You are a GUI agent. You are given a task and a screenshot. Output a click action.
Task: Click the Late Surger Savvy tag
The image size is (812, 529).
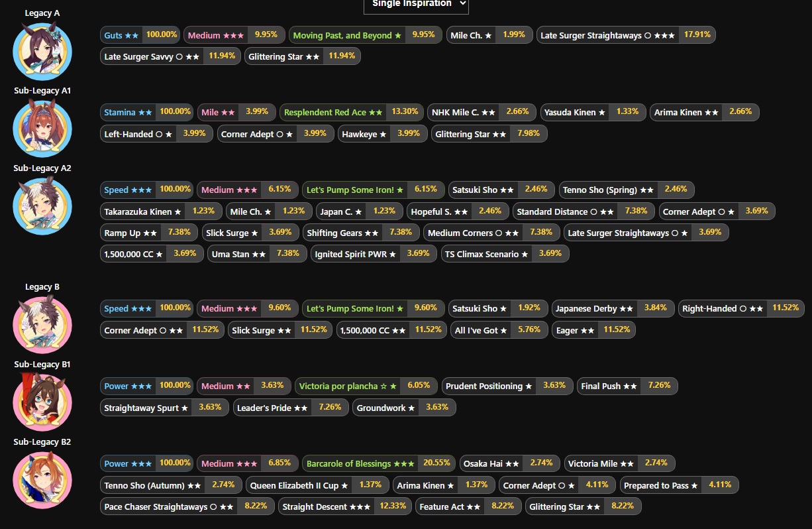coord(170,56)
